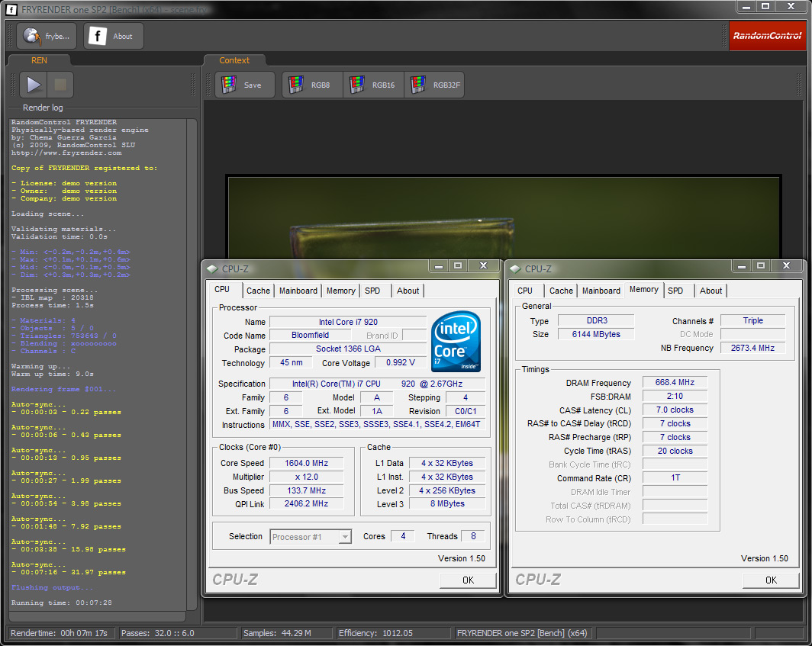Image resolution: width=812 pixels, height=646 pixels.
Task: Minimize the left CPU-Z window
Action: (x=439, y=266)
